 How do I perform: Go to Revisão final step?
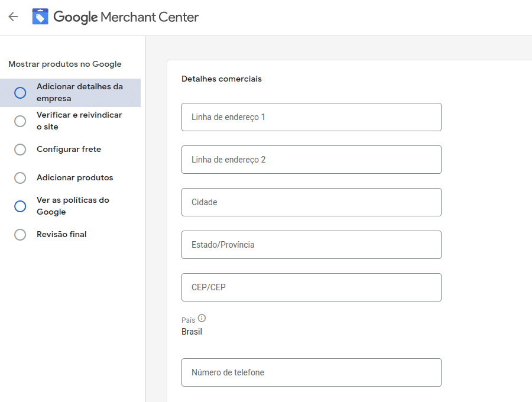pos(70,235)
